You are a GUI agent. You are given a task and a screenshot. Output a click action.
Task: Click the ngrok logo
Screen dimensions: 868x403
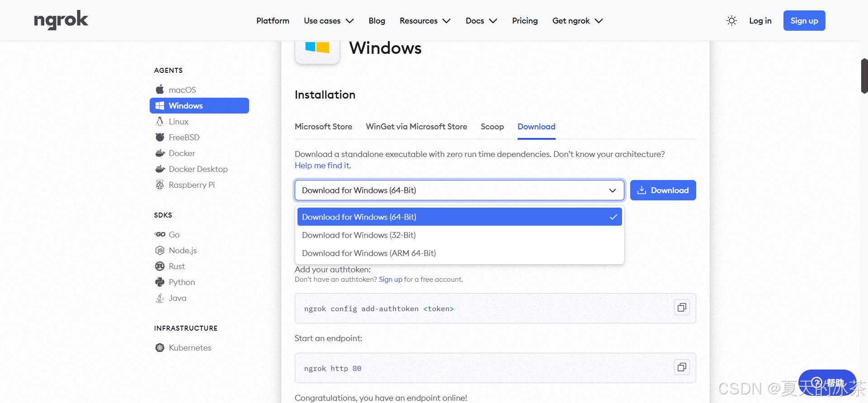click(x=61, y=20)
